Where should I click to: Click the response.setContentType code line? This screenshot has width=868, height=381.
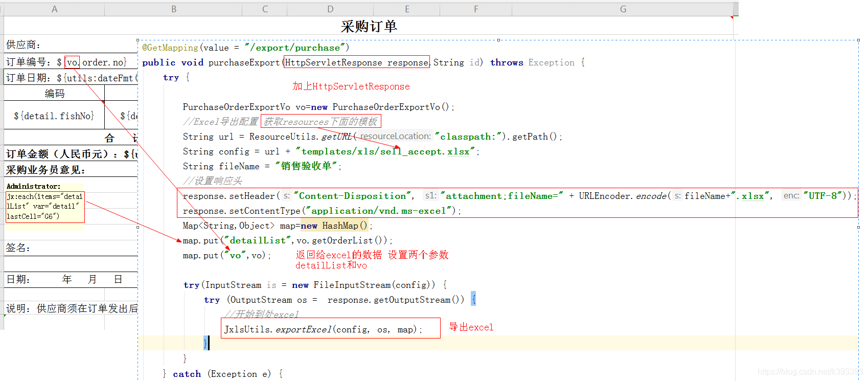pyautogui.click(x=322, y=211)
